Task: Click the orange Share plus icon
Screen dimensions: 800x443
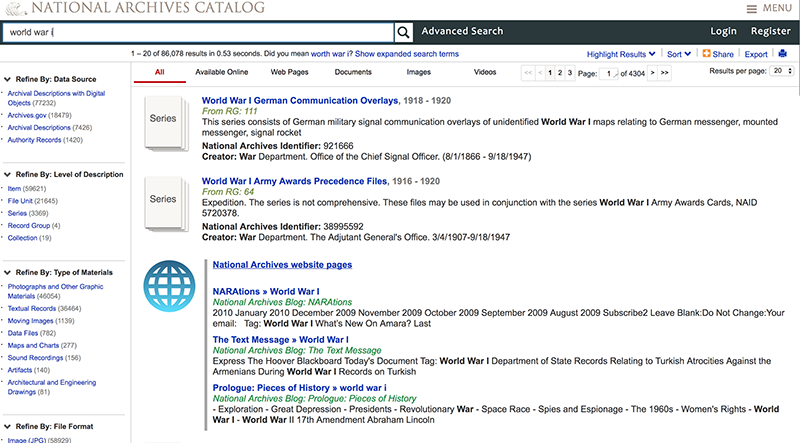Action: (x=707, y=53)
